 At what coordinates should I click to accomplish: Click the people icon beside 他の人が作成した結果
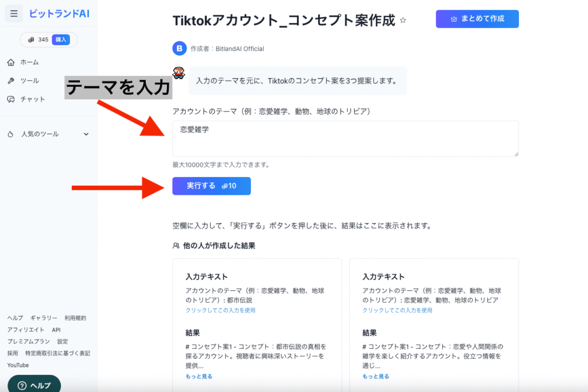(176, 245)
